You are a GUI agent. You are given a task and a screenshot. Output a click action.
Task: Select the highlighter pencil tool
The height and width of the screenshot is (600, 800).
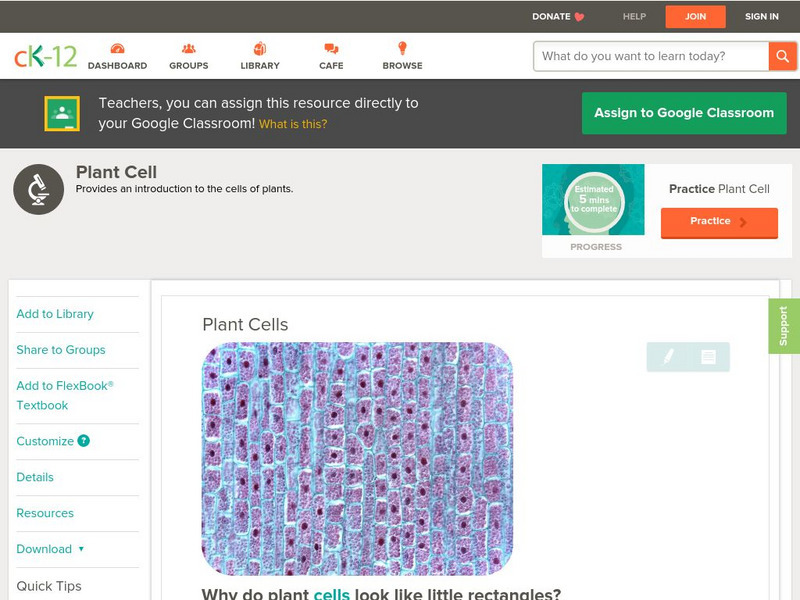[x=668, y=357]
